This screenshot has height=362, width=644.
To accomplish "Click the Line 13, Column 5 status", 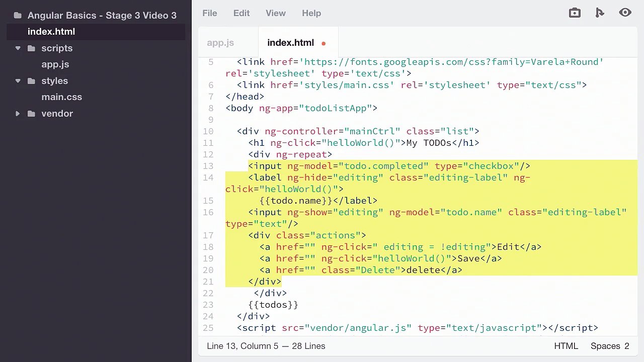I will point(242,346).
